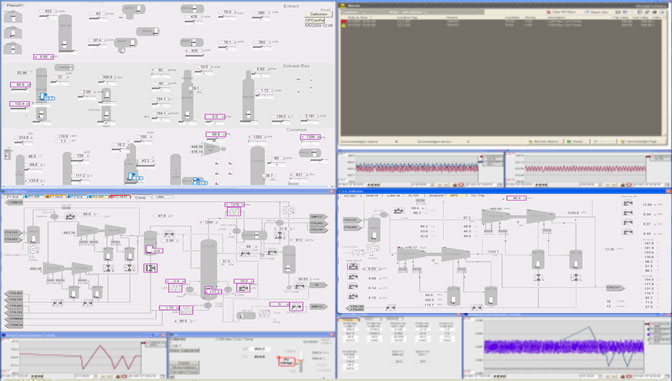Select the pink-boxed 90.4 value in compressor display

click(x=516, y=198)
